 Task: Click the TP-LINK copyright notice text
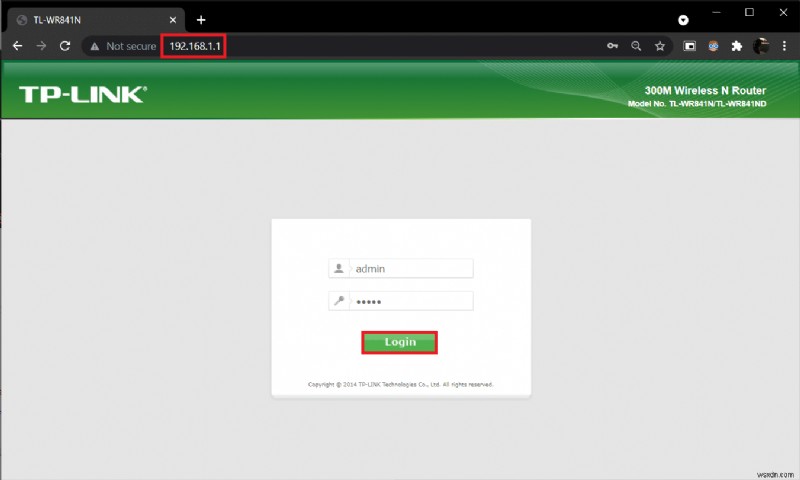tap(401, 384)
